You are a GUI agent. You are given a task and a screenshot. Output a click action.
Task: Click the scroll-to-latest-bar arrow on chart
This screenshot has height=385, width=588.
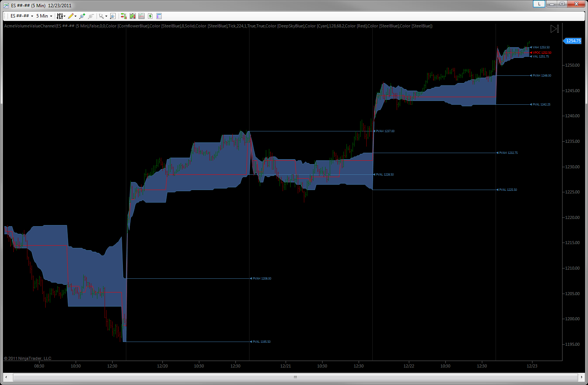coord(555,29)
